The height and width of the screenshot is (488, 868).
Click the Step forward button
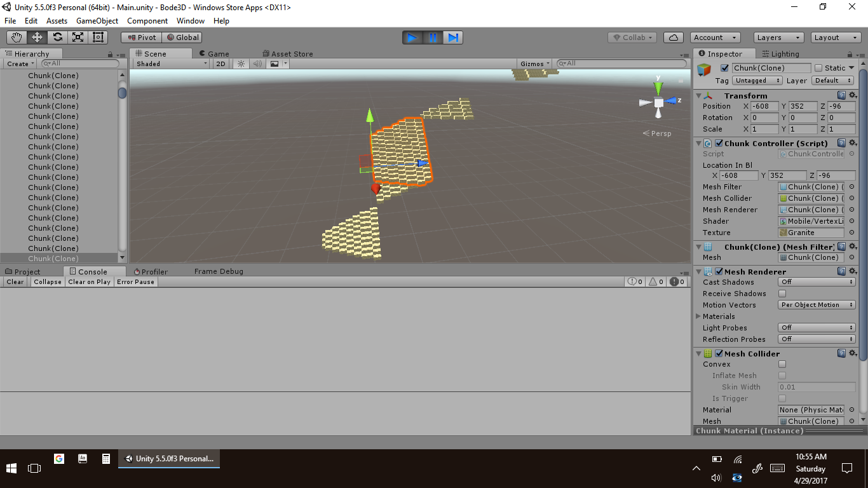(x=452, y=37)
